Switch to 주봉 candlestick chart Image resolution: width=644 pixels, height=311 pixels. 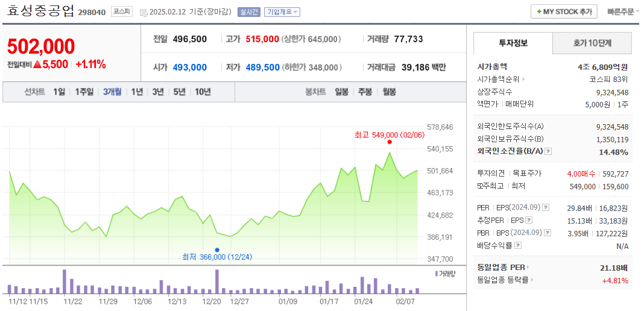point(365,92)
